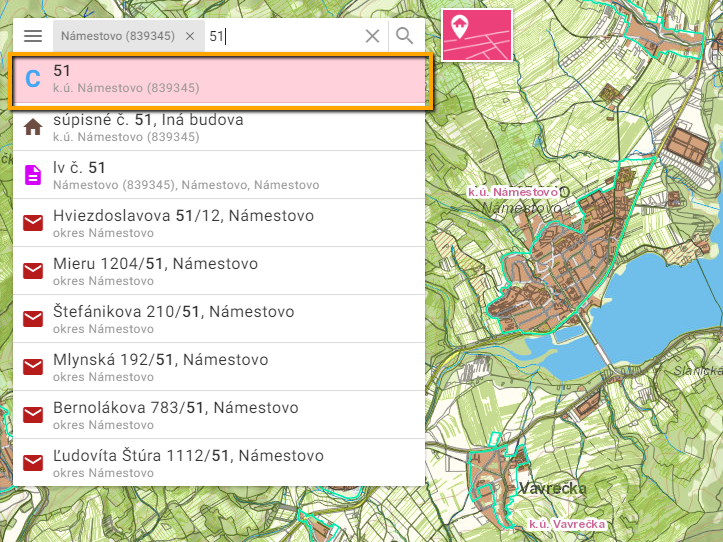
Task: Clear the search text field
Action: pos(372,36)
